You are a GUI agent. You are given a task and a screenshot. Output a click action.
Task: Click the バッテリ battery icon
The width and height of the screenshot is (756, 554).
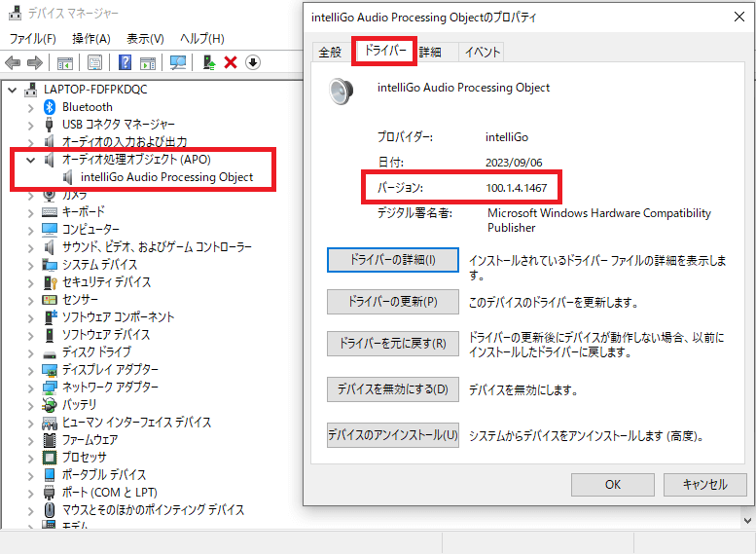point(50,405)
